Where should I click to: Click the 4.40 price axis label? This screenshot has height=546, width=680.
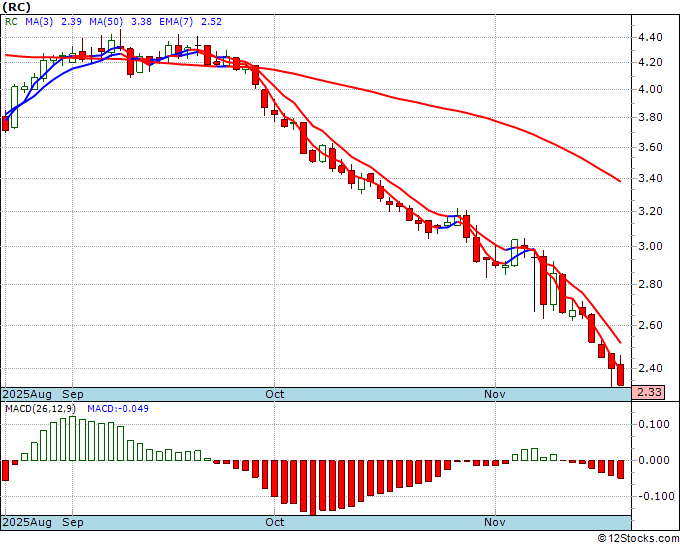[x=650, y=37]
